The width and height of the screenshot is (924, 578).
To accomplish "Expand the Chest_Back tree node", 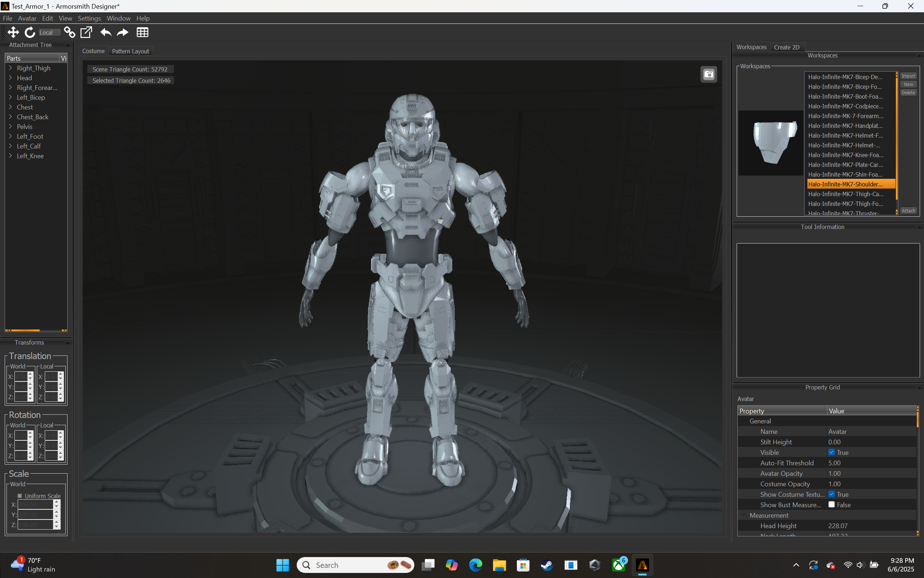I will coord(10,117).
